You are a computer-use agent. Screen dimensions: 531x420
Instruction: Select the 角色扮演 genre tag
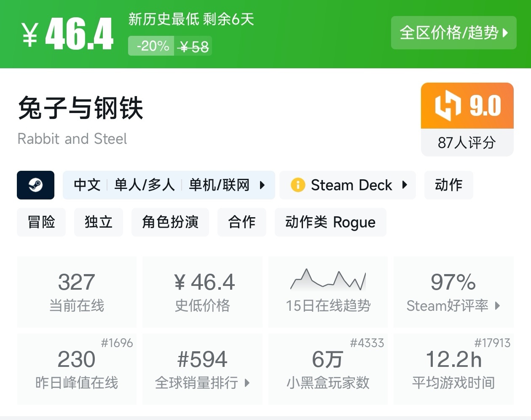(170, 222)
